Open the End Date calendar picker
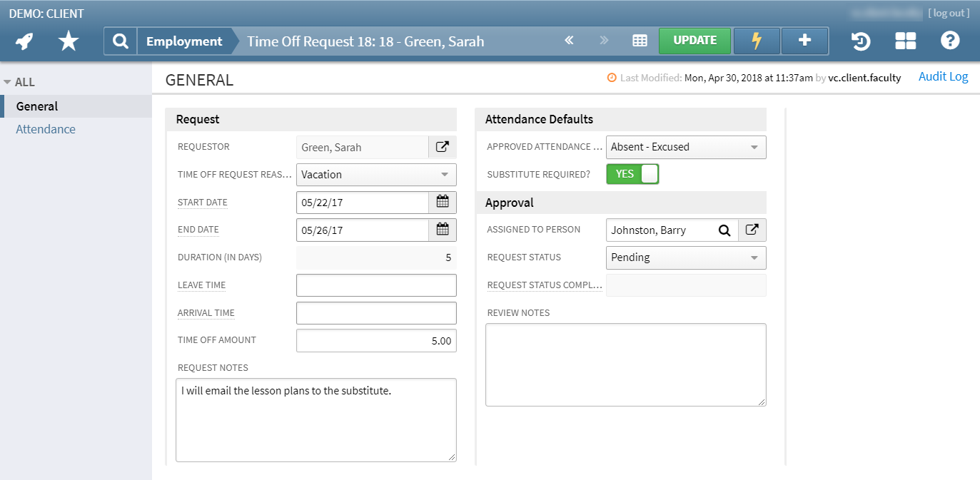This screenshot has height=480, width=980. pos(443,230)
